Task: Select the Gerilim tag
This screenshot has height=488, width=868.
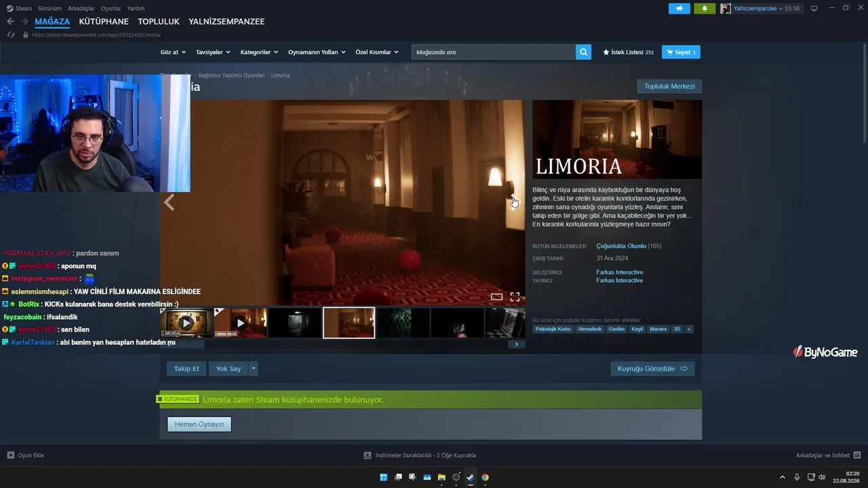Action: (616, 329)
